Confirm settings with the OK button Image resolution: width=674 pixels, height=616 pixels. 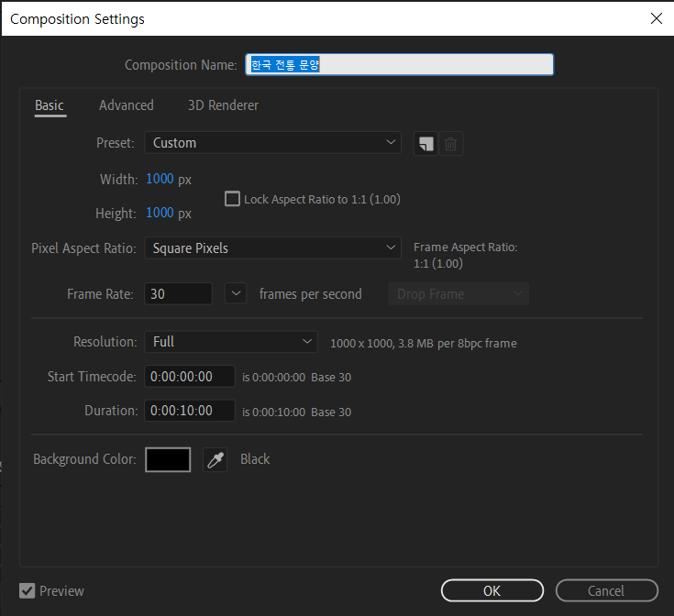(492, 590)
